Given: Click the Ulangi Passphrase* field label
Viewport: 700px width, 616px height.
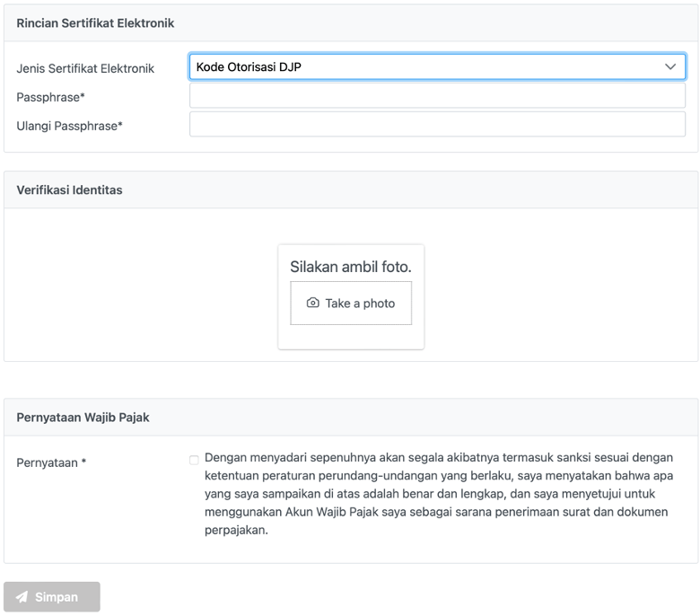Looking at the screenshot, I should [x=69, y=127].
